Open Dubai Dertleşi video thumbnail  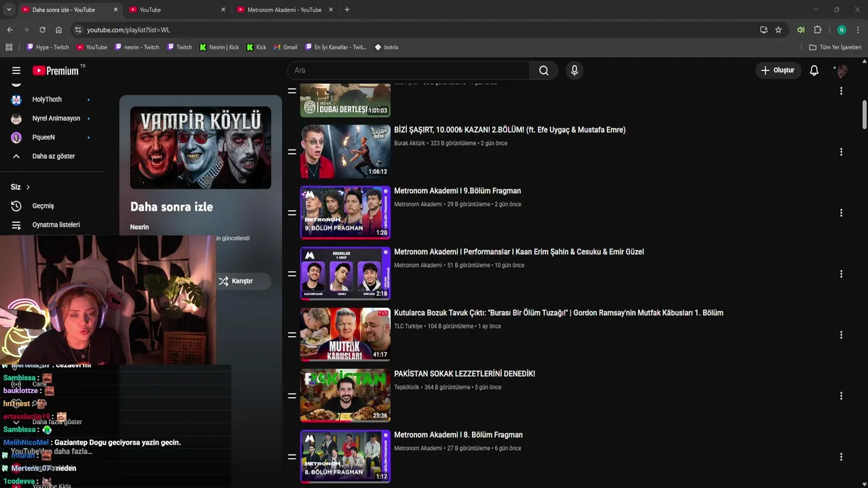pos(345,100)
